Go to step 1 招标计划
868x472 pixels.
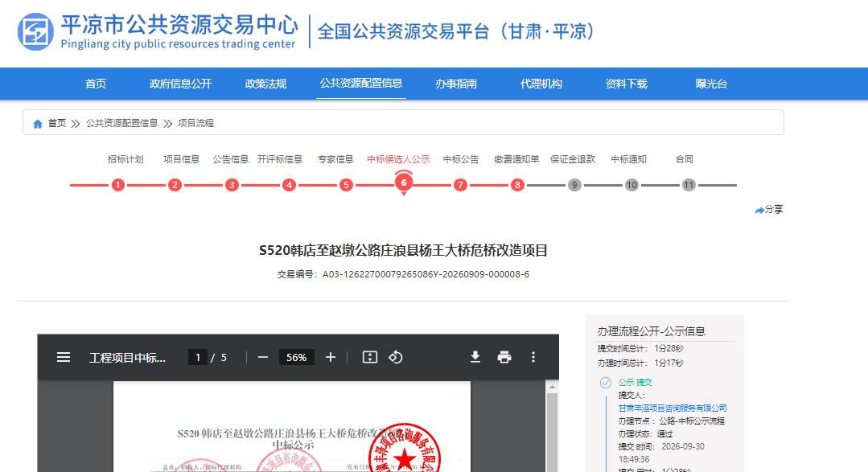point(118,185)
